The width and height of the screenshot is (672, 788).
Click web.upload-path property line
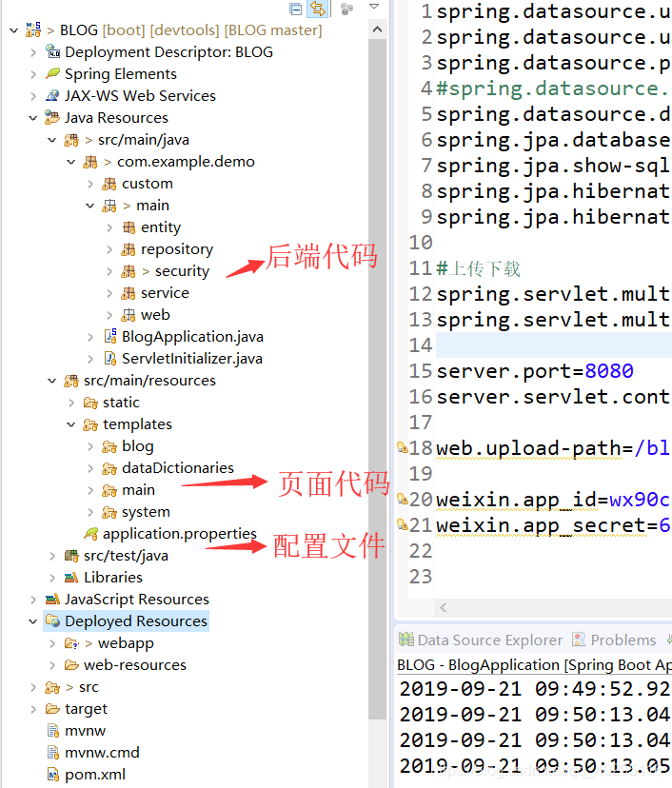(x=553, y=448)
